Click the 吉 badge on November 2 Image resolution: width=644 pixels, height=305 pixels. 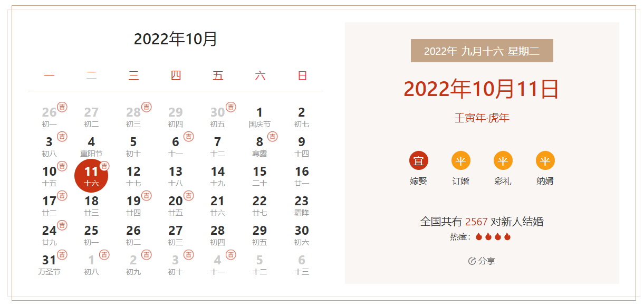tap(147, 255)
